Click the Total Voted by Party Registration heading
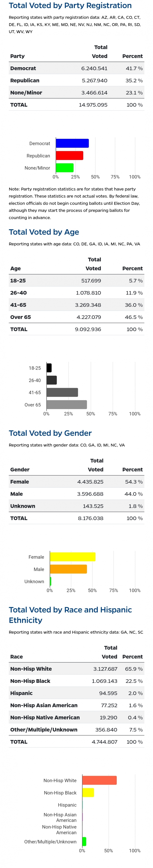The width and height of the screenshot is (153, 868). (70, 5)
